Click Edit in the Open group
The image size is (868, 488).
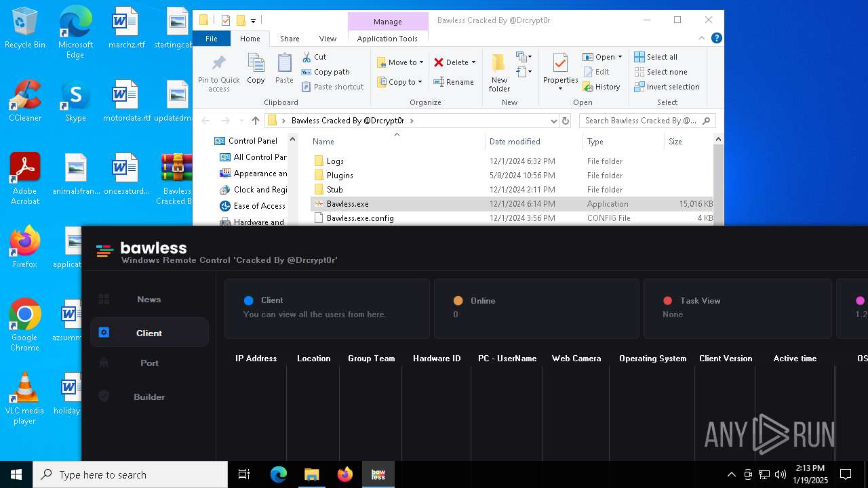[x=596, y=72]
